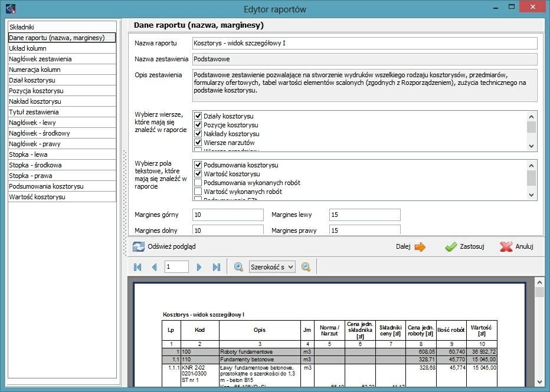This screenshot has width=550, height=392.
Task: Select Numeracja kolumn item
Action: (x=62, y=70)
